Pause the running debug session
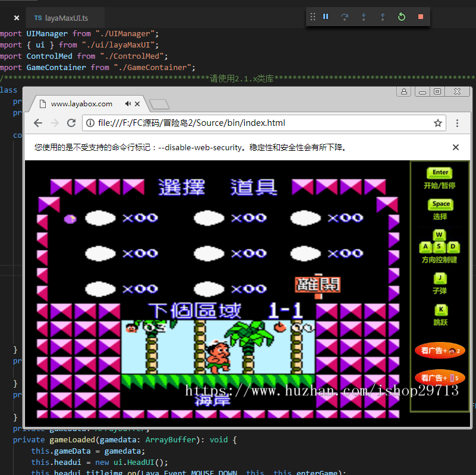Screen dimensions: 476x475 pos(326,17)
